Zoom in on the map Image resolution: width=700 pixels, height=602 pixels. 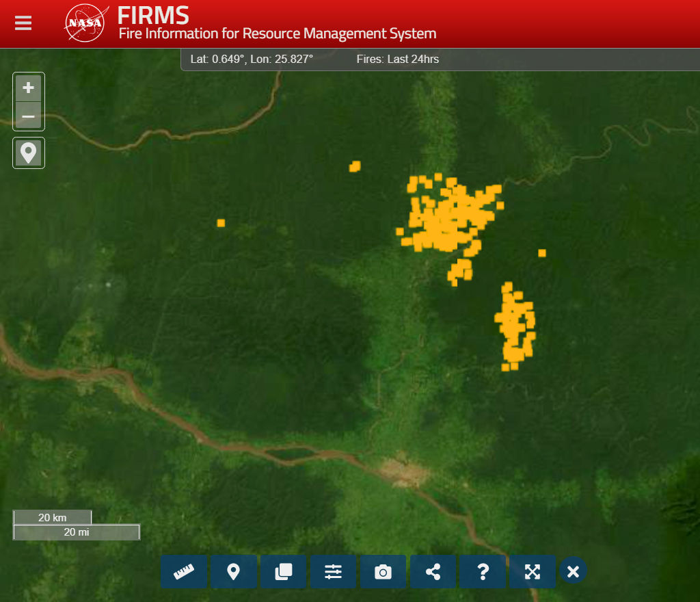[29, 88]
